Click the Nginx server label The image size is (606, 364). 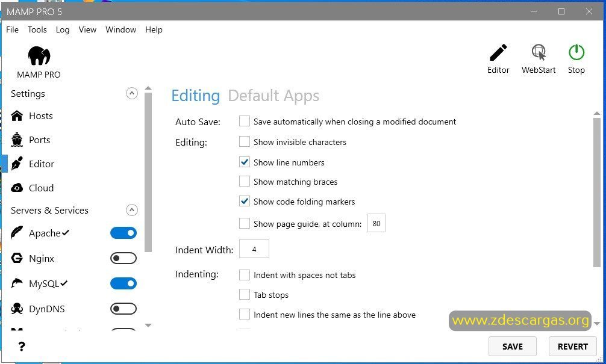(42, 258)
